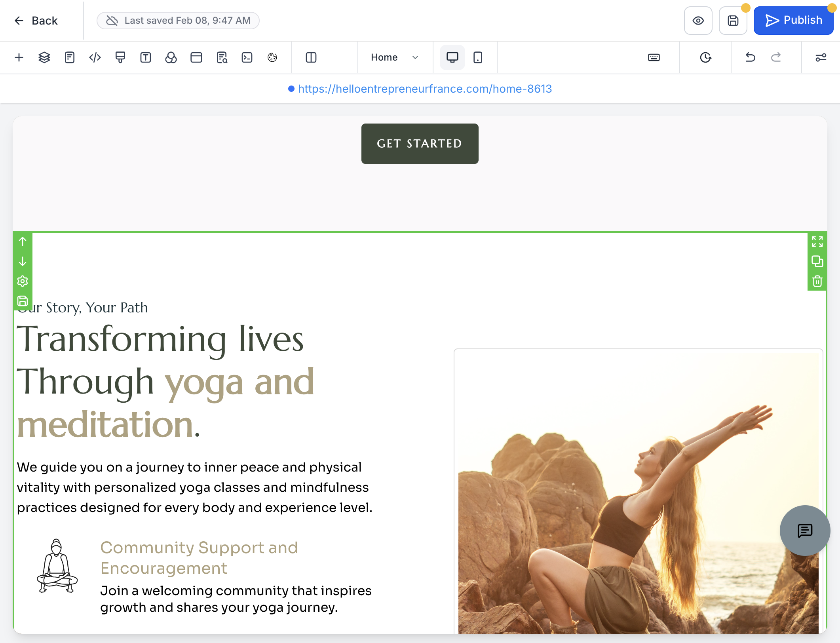The image size is (840, 643).
Task: Open the typography T icon
Action: (x=146, y=58)
